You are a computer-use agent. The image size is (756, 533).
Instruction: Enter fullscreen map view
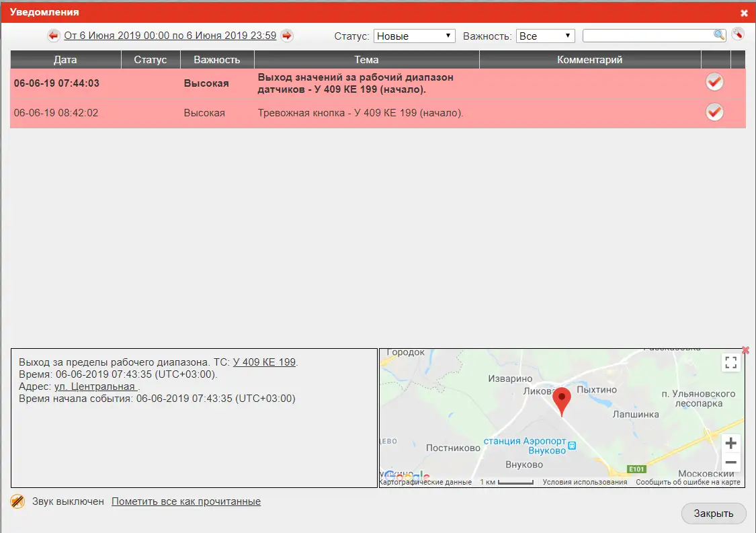pyautogui.click(x=731, y=363)
